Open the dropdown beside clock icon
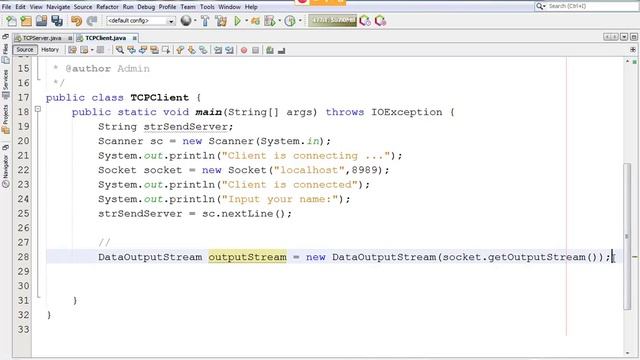The image size is (640, 360). click(x=300, y=21)
